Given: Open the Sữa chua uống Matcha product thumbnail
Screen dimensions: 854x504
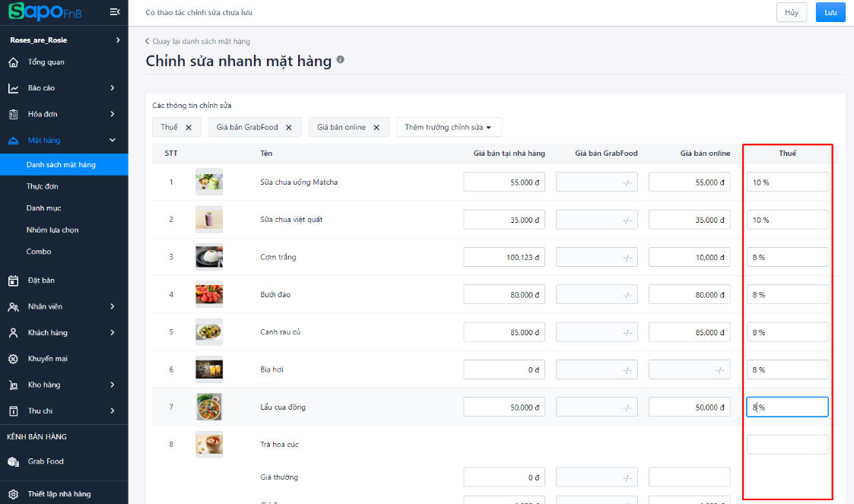Looking at the screenshot, I should (x=209, y=182).
